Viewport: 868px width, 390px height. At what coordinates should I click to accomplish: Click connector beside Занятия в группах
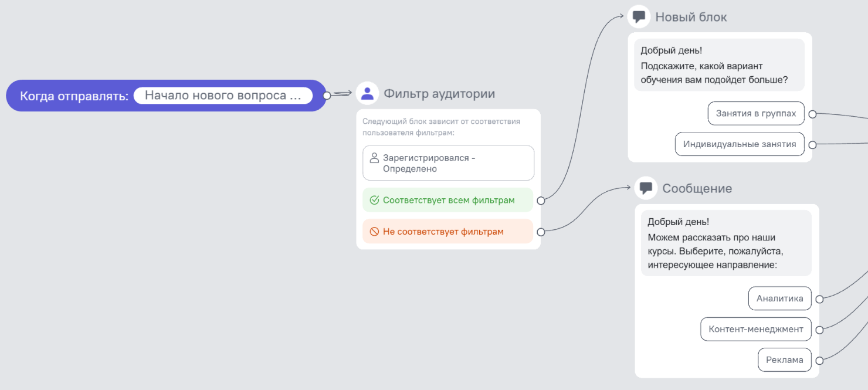[x=812, y=114]
